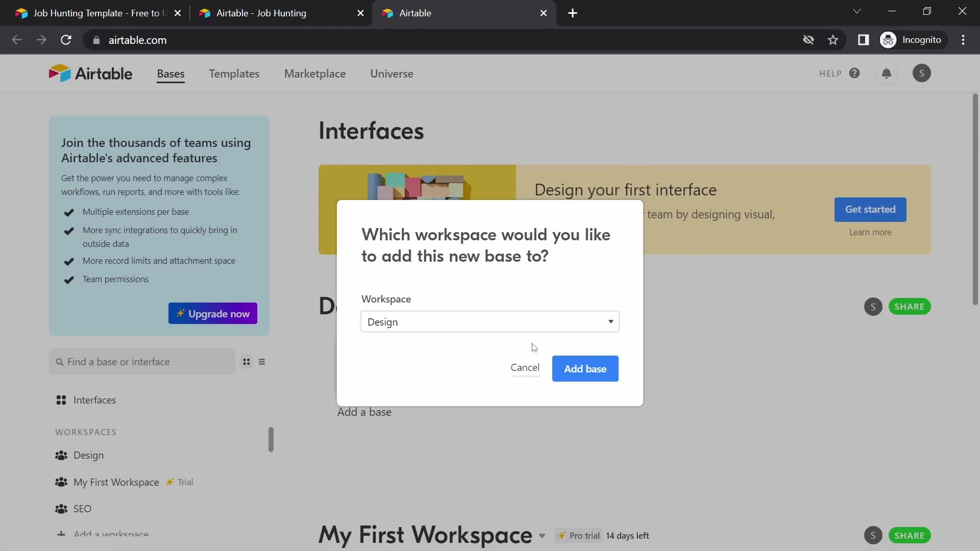980x551 pixels.
Task: Toggle the bookmark/star icon in toolbar
Action: (x=834, y=40)
